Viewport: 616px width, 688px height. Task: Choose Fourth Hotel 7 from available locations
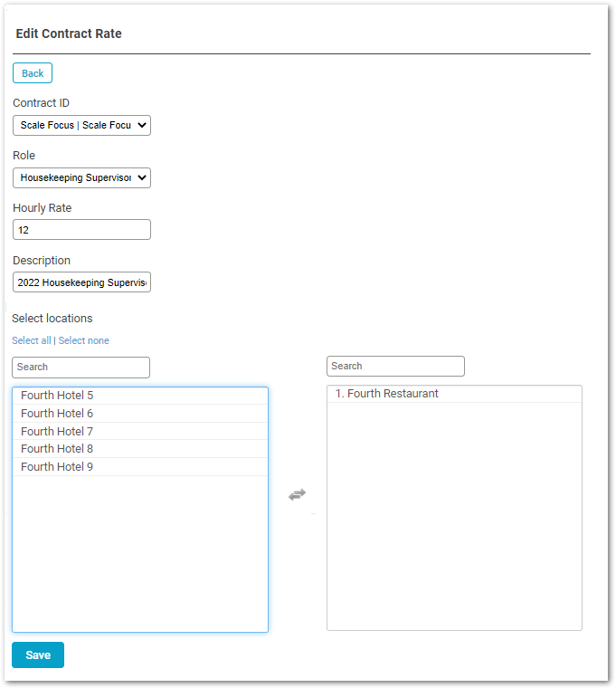pos(57,432)
